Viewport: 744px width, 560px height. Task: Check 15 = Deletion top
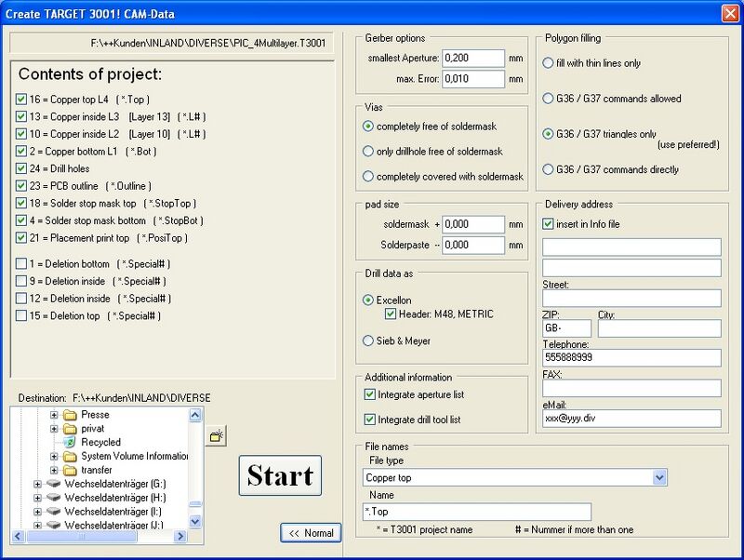click(x=20, y=315)
